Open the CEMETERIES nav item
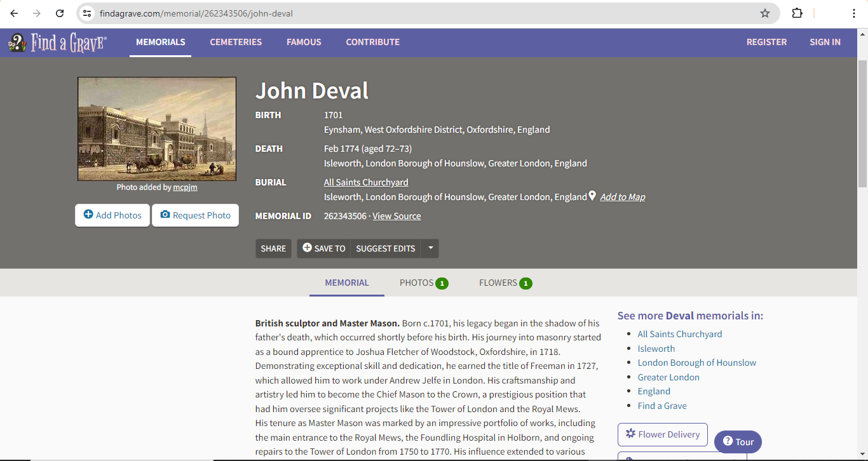The height and width of the screenshot is (461, 868). (x=236, y=42)
